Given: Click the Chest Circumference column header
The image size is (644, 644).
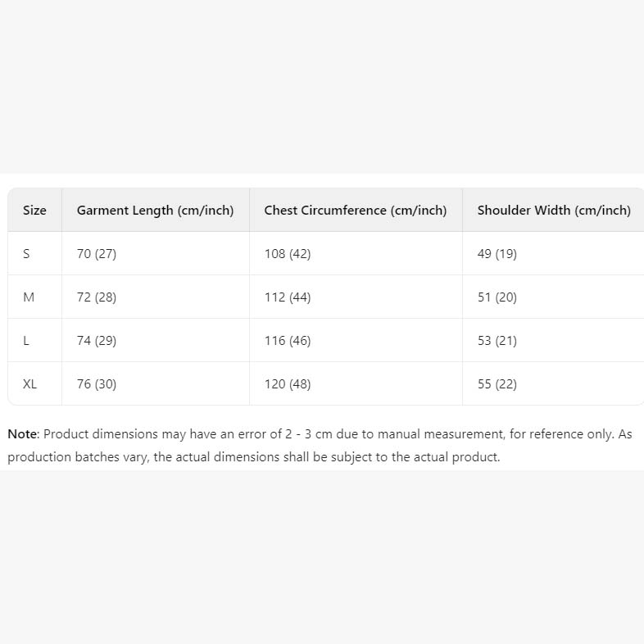Looking at the screenshot, I should pos(355,211).
